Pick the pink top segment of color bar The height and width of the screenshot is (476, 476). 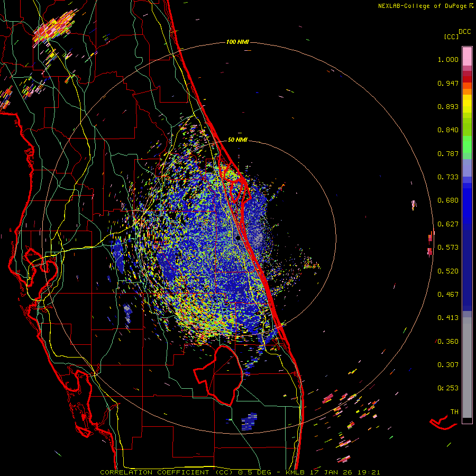(467, 57)
